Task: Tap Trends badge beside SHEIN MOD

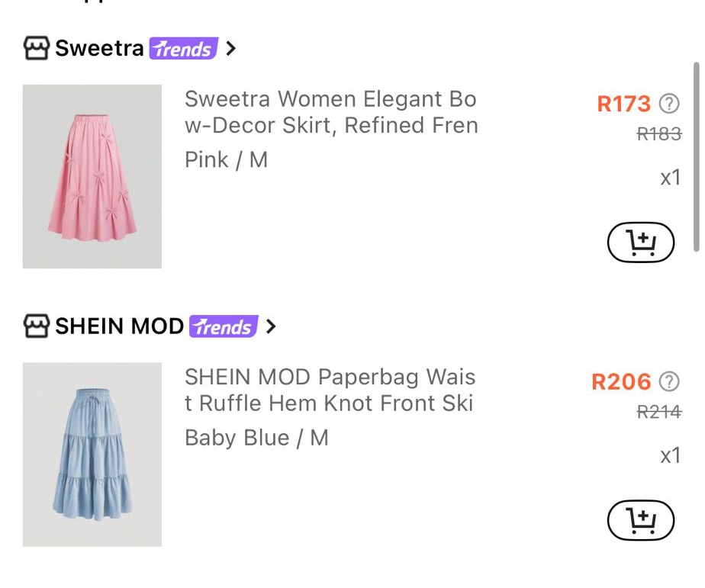Action: [224, 326]
